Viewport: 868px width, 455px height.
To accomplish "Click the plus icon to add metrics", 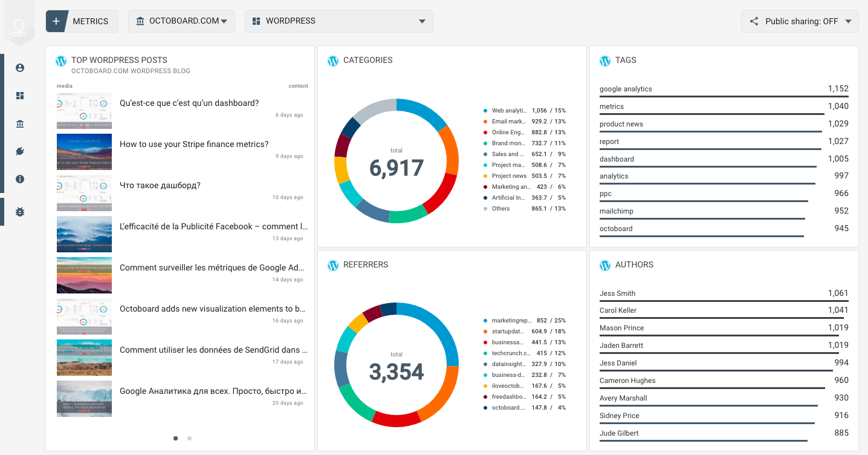I will point(56,21).
